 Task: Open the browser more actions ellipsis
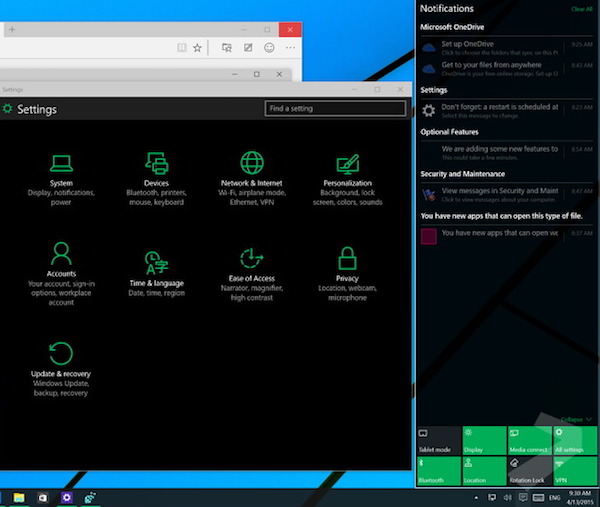click(x=290, y=47)
